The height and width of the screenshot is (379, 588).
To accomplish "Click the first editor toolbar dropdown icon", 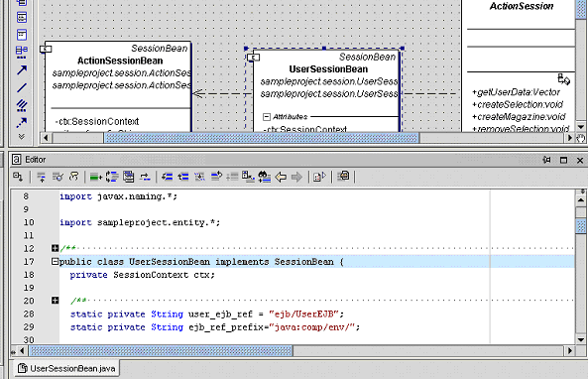I will click(x=18, y=177).
